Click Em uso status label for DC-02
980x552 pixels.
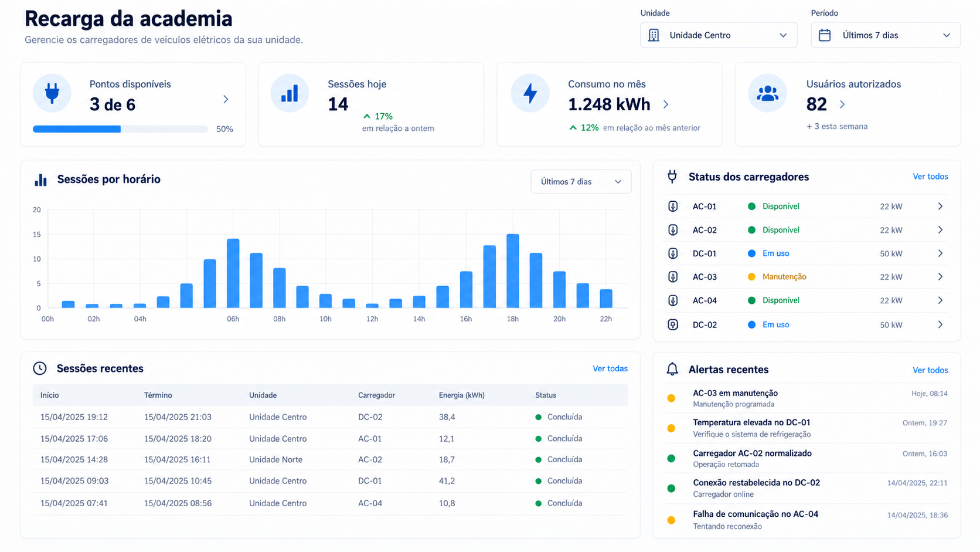tap(776, 324)
